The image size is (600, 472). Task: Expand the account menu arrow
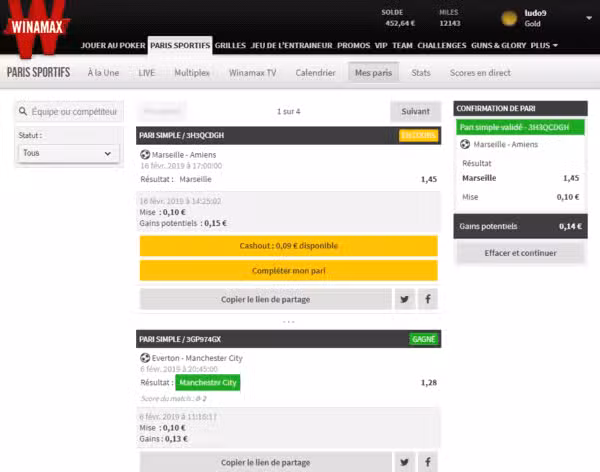click(589, 18)
